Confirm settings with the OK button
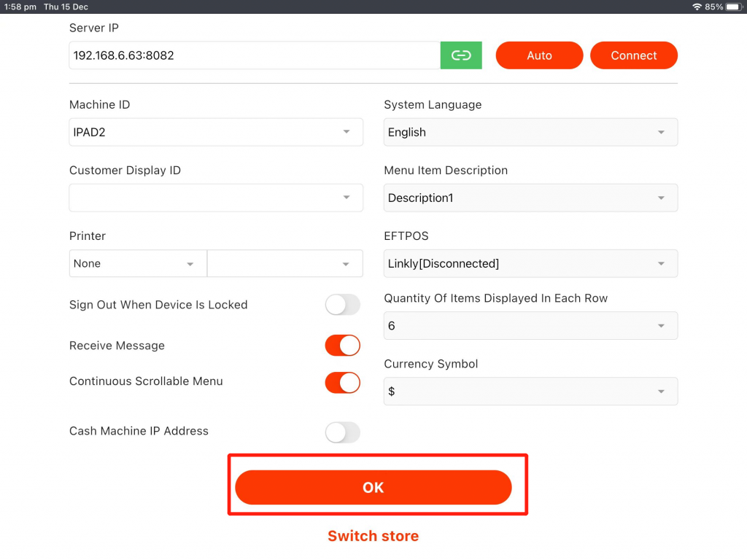 [x=373, y=487]
